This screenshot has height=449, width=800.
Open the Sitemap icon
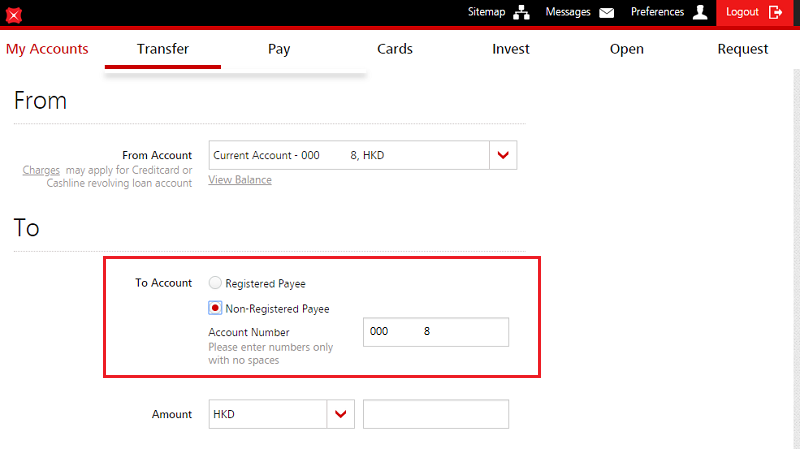pyautogui.click(x=521, y=13)
